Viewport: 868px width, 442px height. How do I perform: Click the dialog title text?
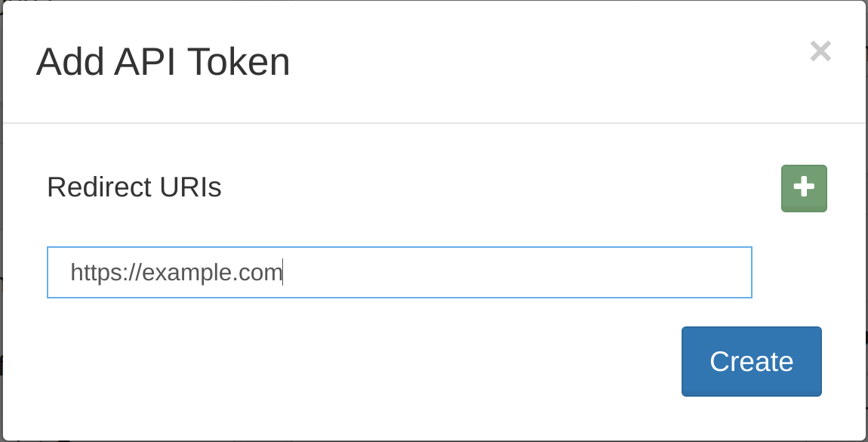[163, 62]
